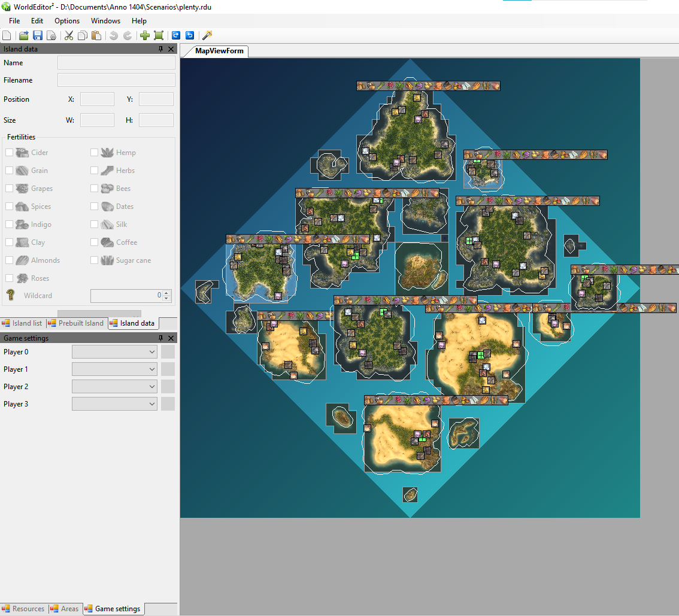Check the Coffee fertility checkbox
The image size is (679, 616).
click(x=94, y=242)
